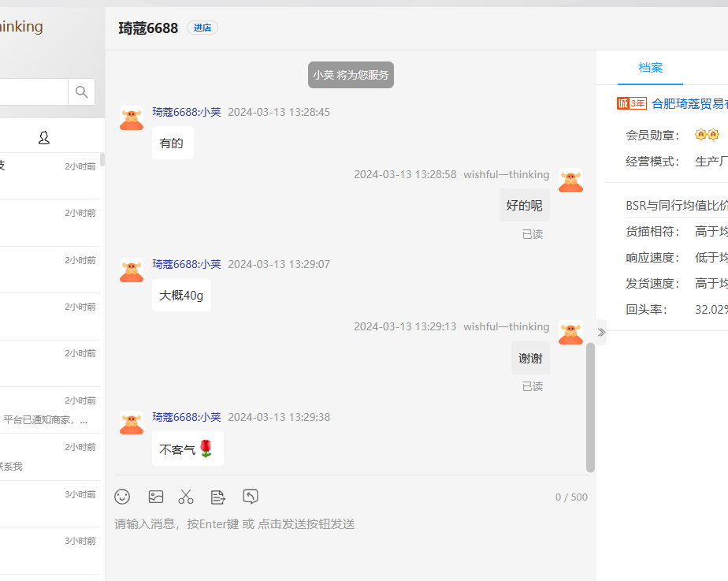Click the search magnifier icon

click(x=81, y=92)
